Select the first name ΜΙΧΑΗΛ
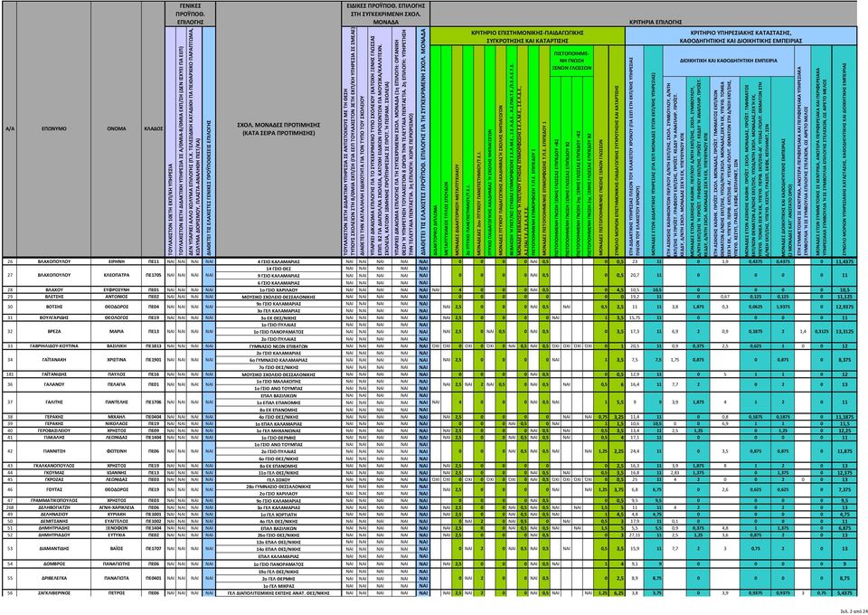The image size is (868, 615). click(117, 416)
